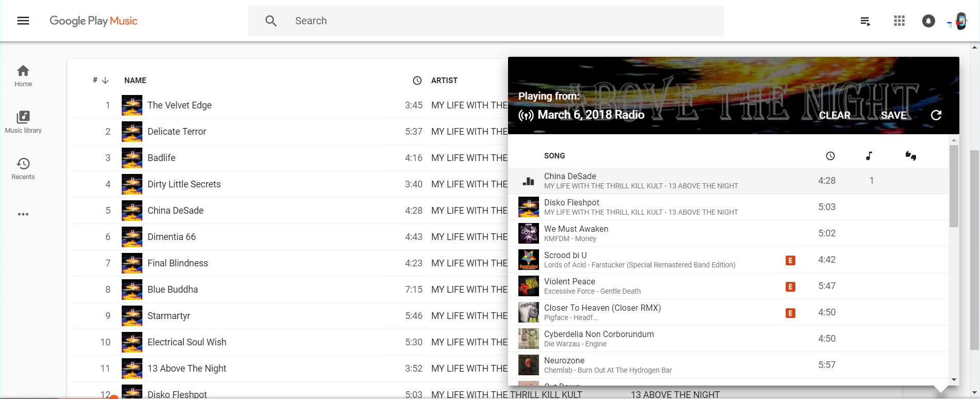This screenshot has width=980, height=399.
Task: Click the Google Play Music logo
Action: tap(93, 21)
